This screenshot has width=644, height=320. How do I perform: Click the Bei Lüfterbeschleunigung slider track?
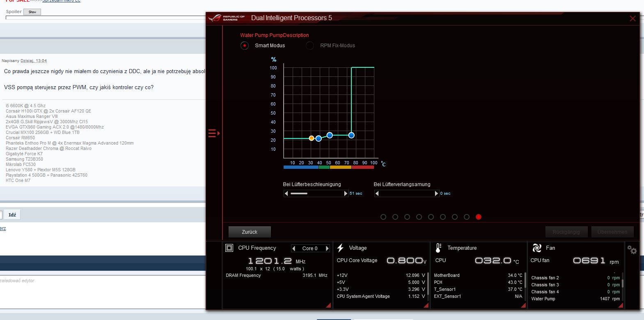tap(315, 193)
